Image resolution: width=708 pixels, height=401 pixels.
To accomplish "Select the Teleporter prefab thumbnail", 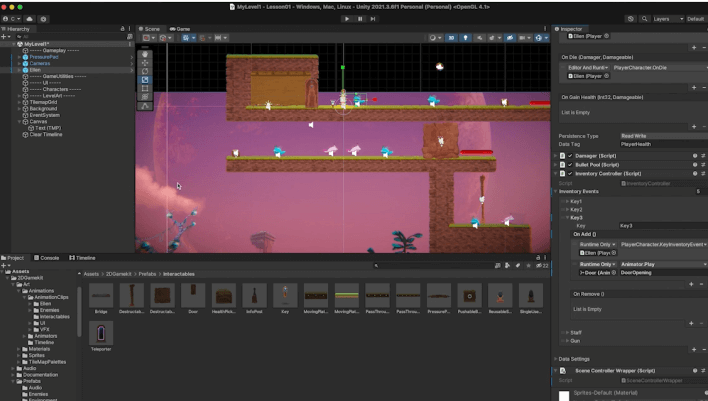I will coord(101,333).
